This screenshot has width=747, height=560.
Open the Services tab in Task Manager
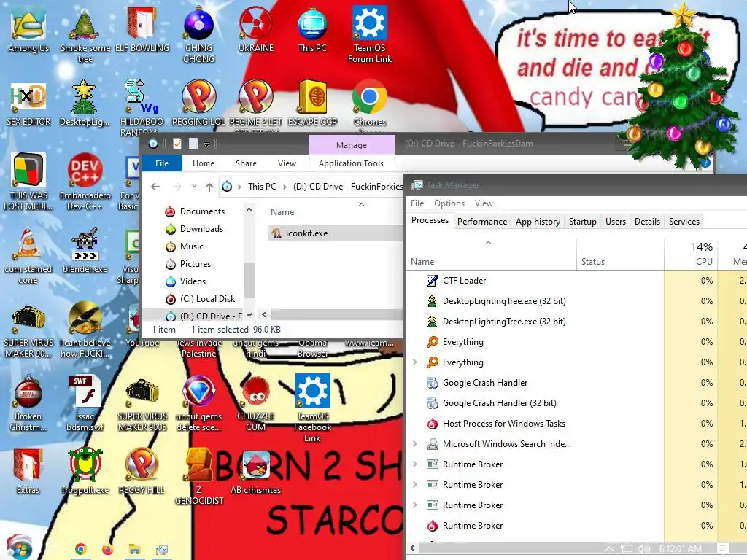[x=684, y=222]
